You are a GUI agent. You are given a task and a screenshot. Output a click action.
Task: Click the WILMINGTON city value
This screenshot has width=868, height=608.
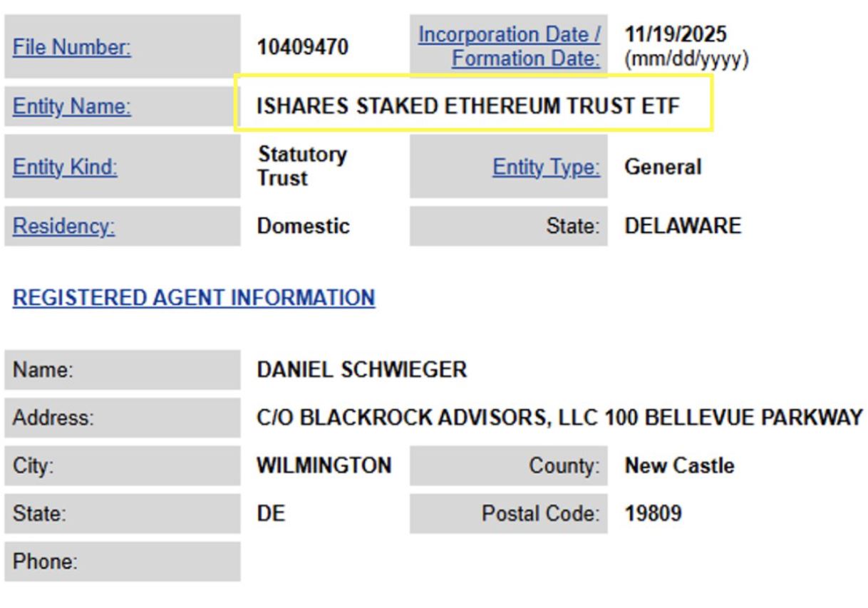(x=324, y=465)
